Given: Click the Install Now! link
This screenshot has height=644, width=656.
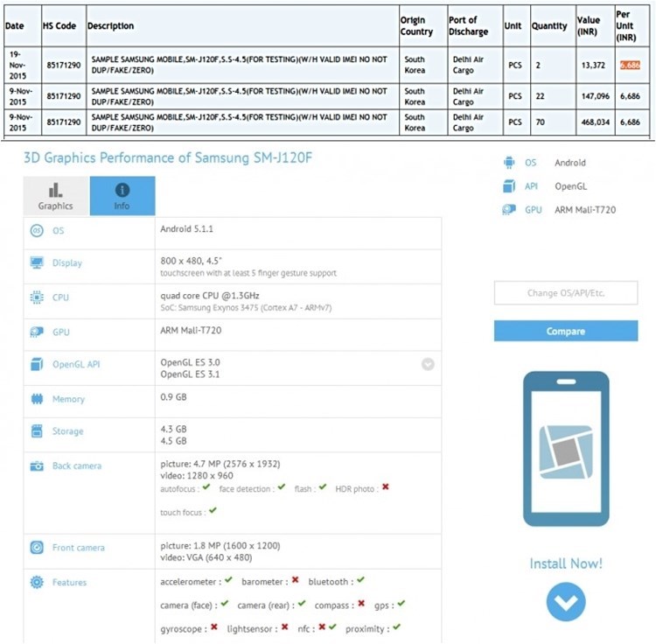Looking at the screenshot, I should click(566, 563).
